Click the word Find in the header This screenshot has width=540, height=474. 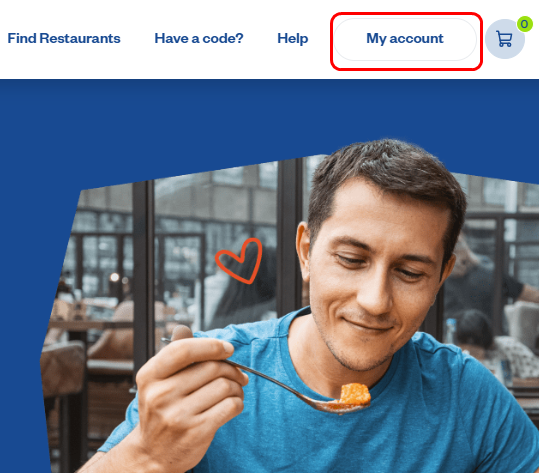[22, 38]
